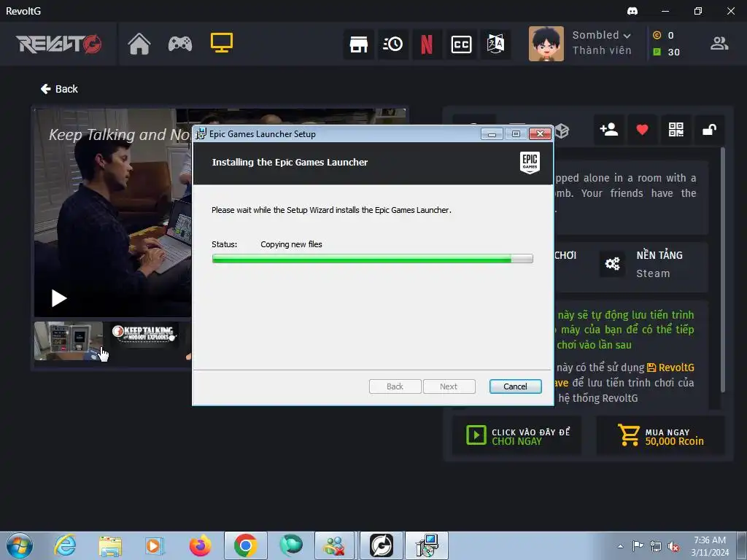Play the Keep Talking trailer video
The width and height of the screenshot is (747, 560).
(x=58, y=298)
